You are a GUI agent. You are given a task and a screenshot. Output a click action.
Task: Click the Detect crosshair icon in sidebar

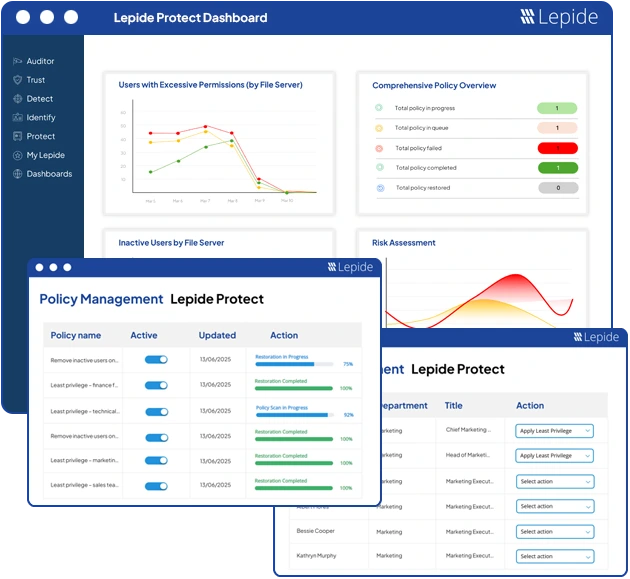click(x=17, y=99)
